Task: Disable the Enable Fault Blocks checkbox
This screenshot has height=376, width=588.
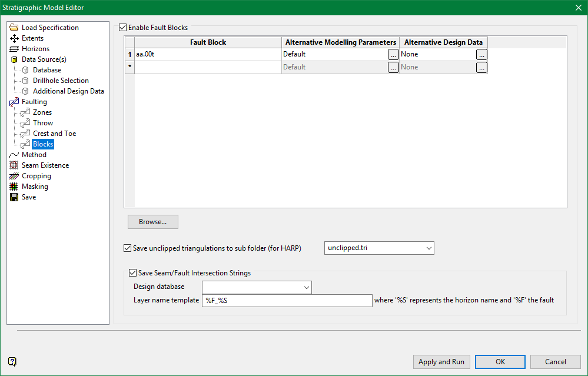Action: pyautogui.click(x=123, y=27)
